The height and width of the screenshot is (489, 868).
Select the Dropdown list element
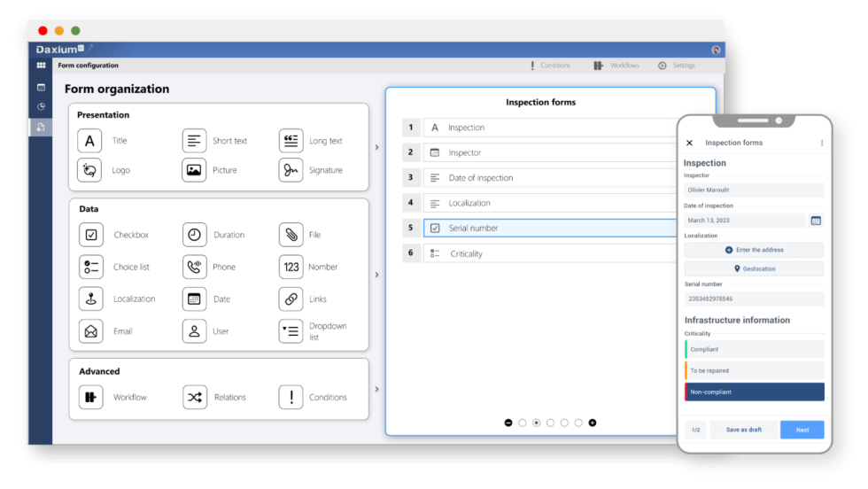[x=291, y=331]
